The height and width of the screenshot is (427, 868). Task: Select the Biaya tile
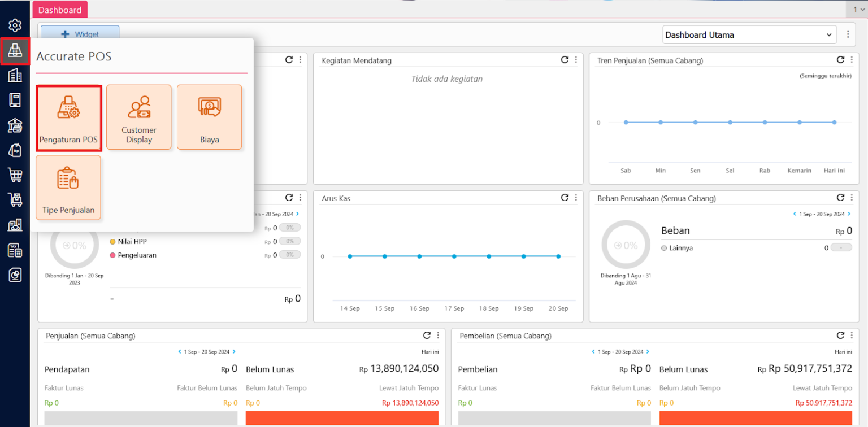coord(209,117)
